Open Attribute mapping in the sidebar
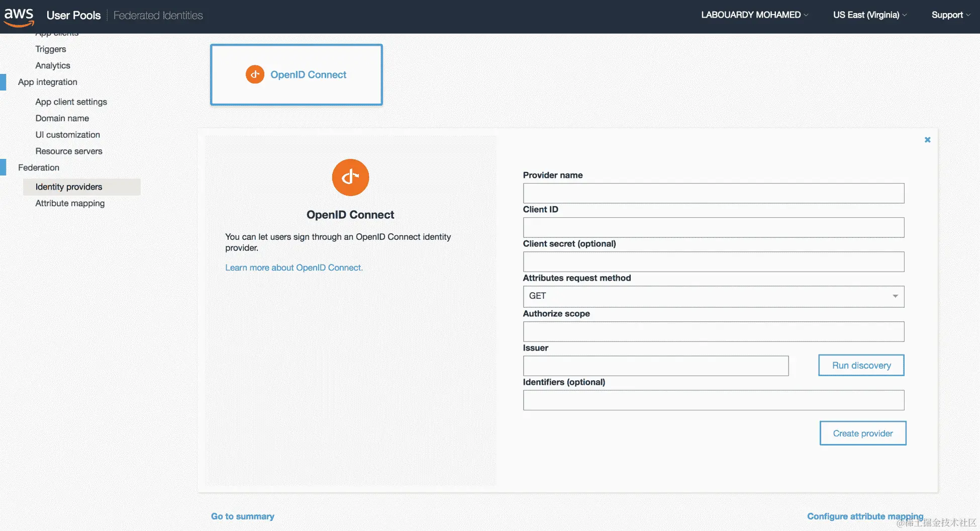This screenshot has width=980, height=531. click(x=70, y=204)
